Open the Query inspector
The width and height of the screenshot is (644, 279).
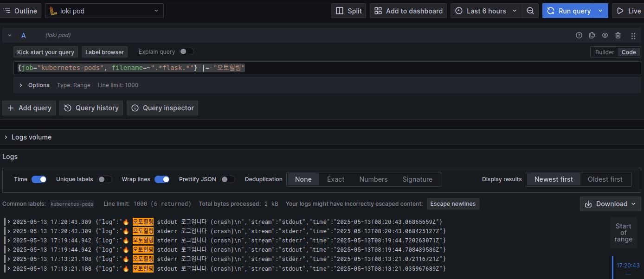pyautogui.click(x=162, y=108)
